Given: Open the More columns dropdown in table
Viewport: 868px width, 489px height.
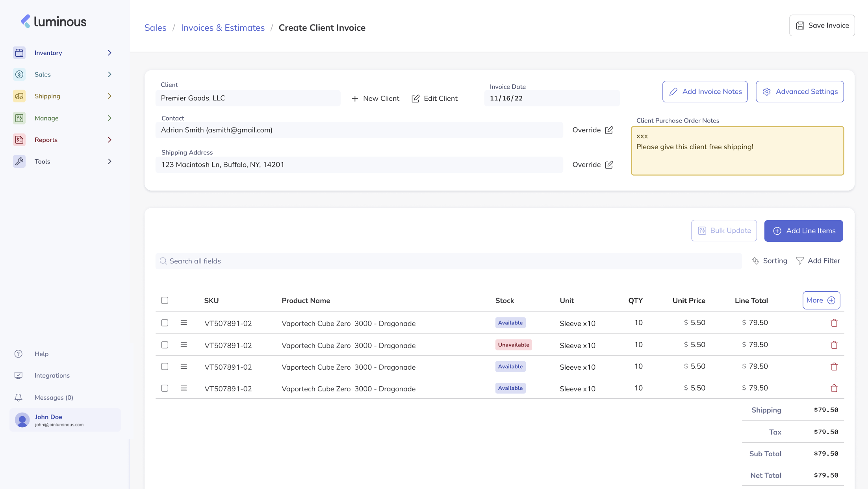Looking at the screenshot, I should pos(821,300).
